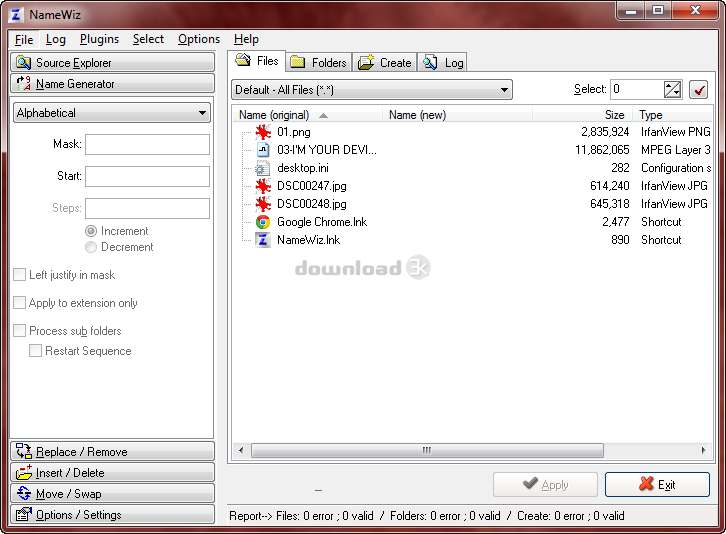
Task: Click the Size column header
Action: pos(582,115)
